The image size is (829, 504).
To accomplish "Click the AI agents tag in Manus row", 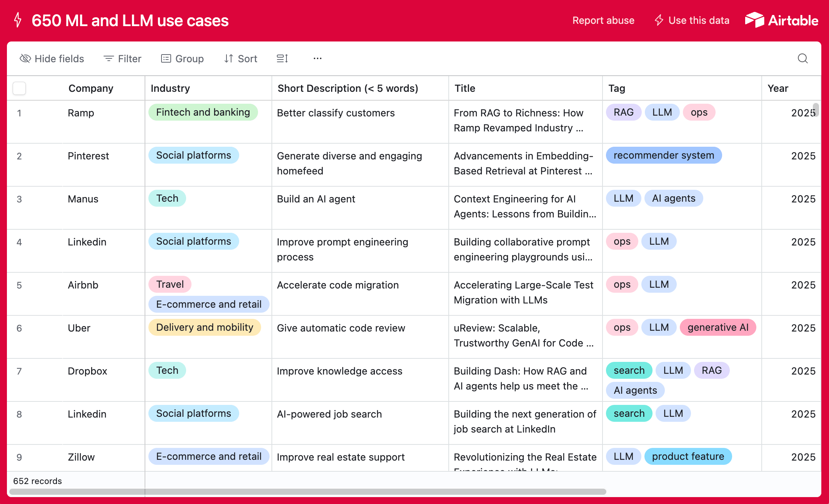I will click(x=674, y=198).
